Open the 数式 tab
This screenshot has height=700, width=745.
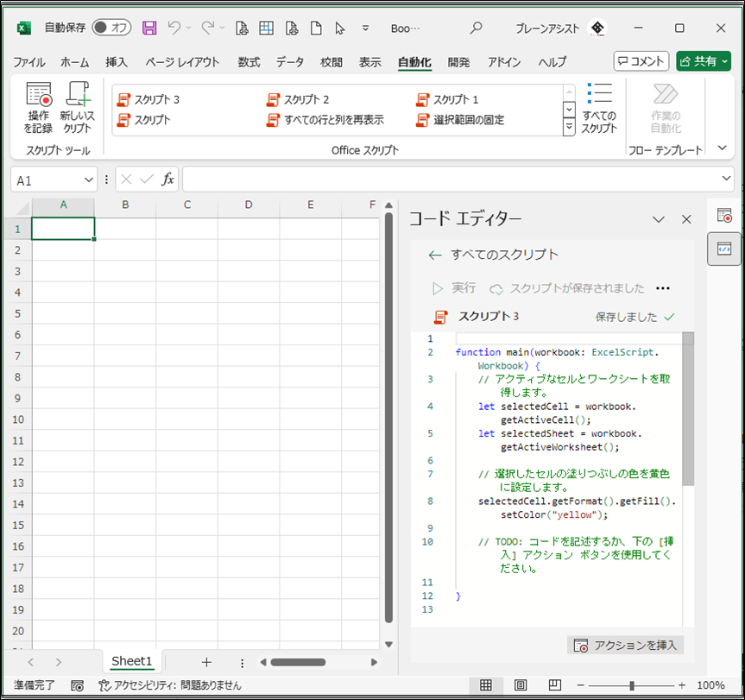pyautogui.click(x=249, y=62)
